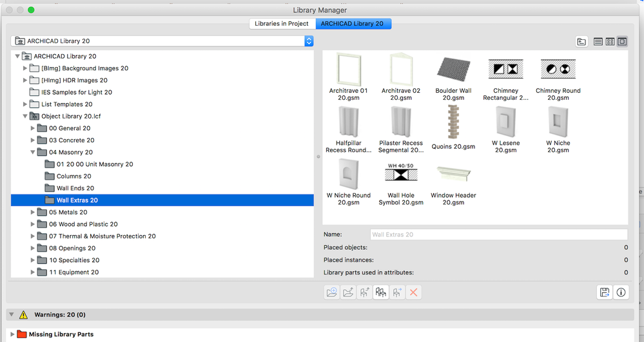Open the library info button
The width and height of the screenshot is (644, 342).
pos(621,292)
